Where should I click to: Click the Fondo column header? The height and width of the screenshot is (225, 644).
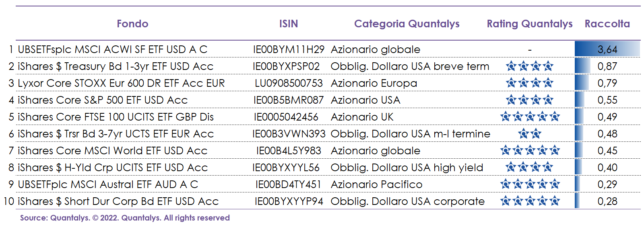(132, 24)
